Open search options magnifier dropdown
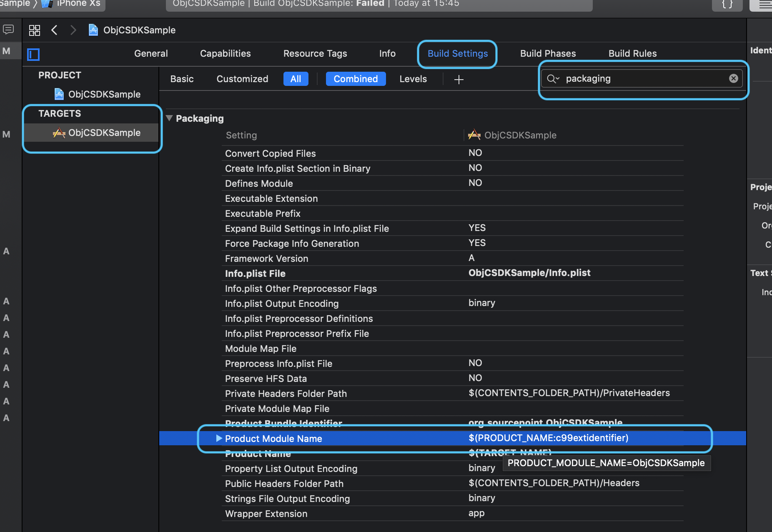 tap(553, 78)
